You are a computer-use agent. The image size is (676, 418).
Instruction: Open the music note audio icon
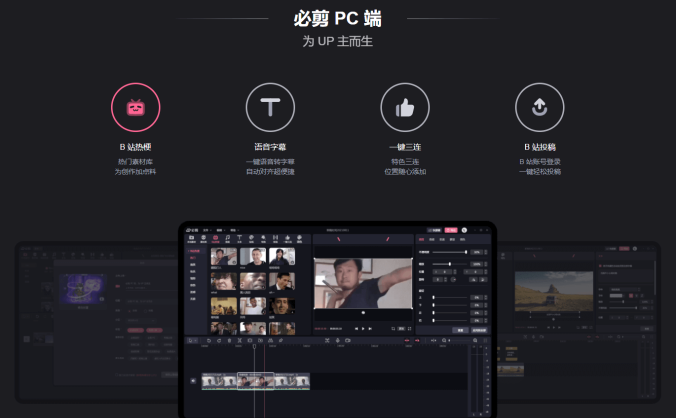[228, 239]
